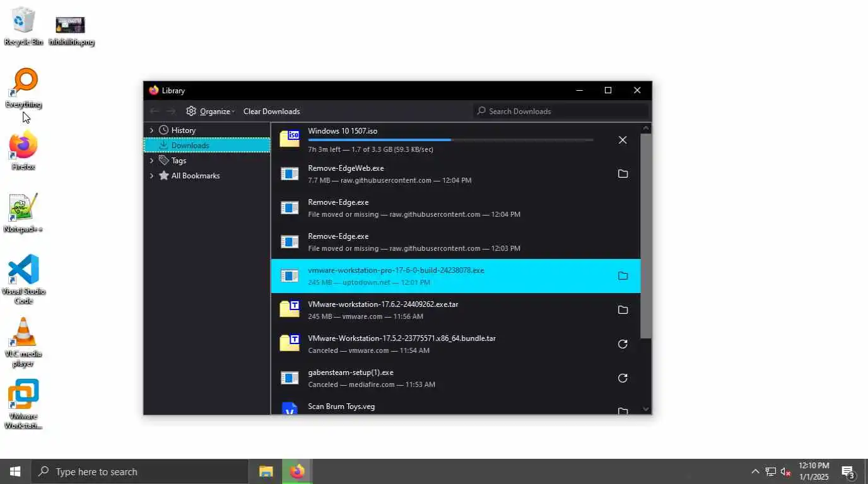This screenshot has width=868, height=484.
Task: Select vmware-workstation-pro-17-6-0-build-24238078.exe entry
Action: click(455, 276)
